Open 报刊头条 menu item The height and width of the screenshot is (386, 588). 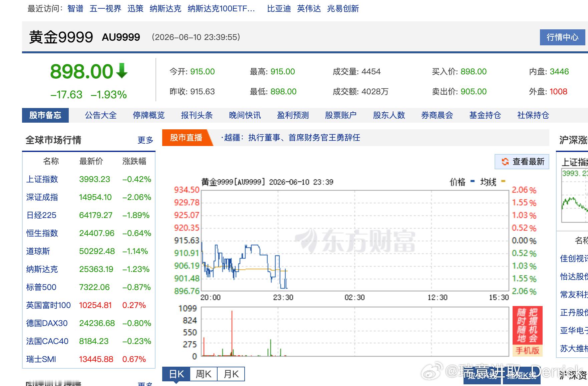[x=197, y=115]
